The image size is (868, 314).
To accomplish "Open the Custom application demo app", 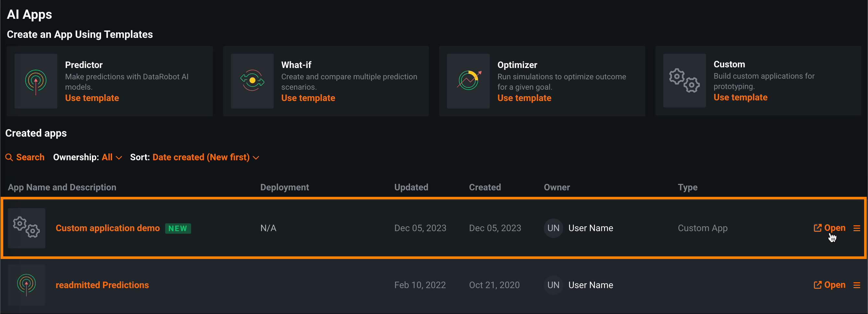I will tap(829, 228).
